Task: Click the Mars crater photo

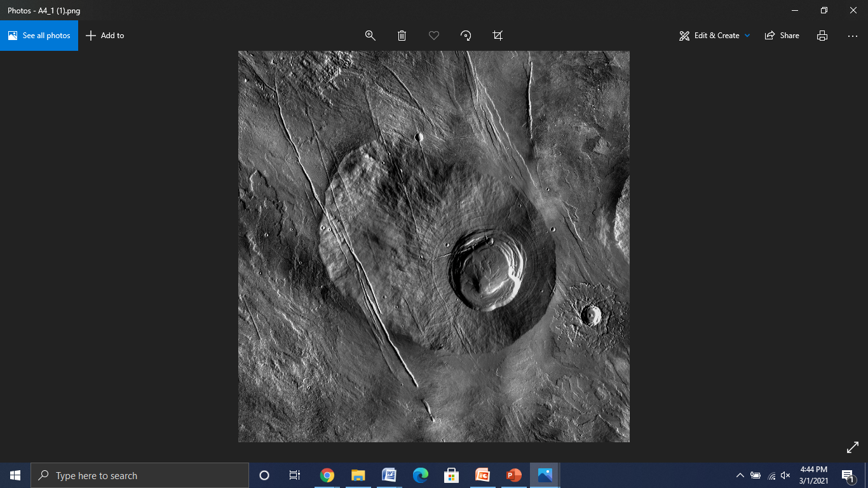Action: tap(434, 247)
